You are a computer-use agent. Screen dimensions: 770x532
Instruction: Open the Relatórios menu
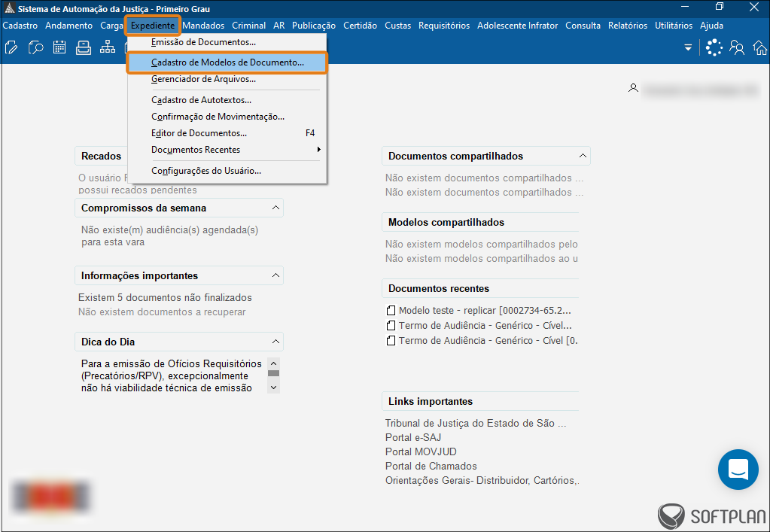tap(628, 26)
